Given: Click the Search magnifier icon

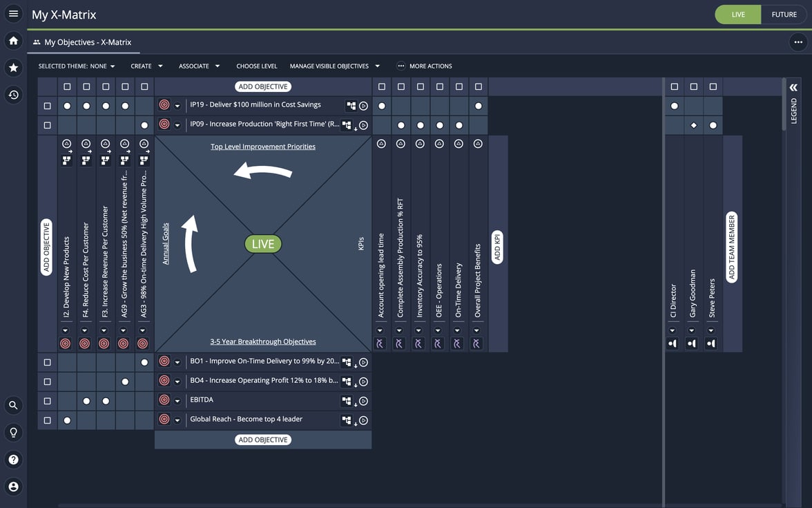Looking at the screenshot, I should (13, 406).
